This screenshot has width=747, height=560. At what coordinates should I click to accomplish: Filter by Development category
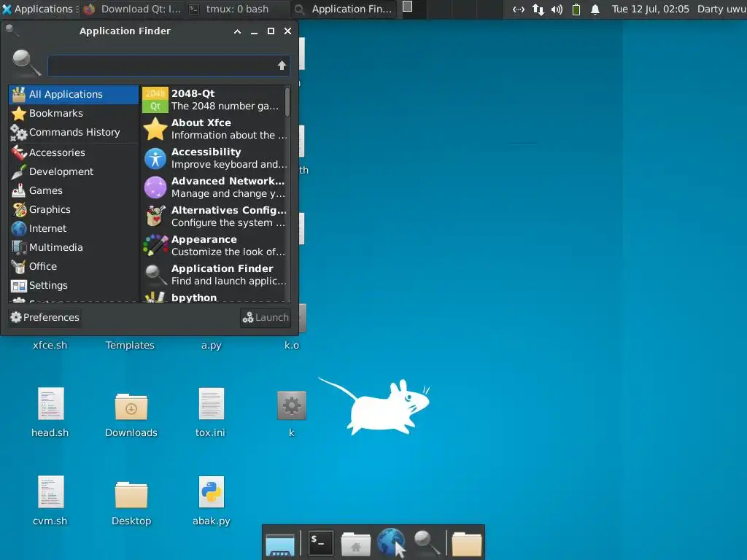click(74, 171)
